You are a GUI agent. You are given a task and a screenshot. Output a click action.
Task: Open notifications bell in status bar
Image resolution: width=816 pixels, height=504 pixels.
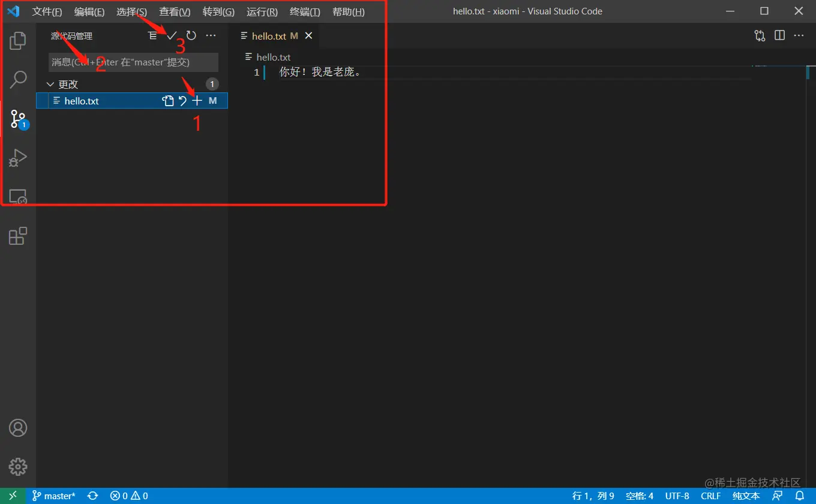click(799, 496)
